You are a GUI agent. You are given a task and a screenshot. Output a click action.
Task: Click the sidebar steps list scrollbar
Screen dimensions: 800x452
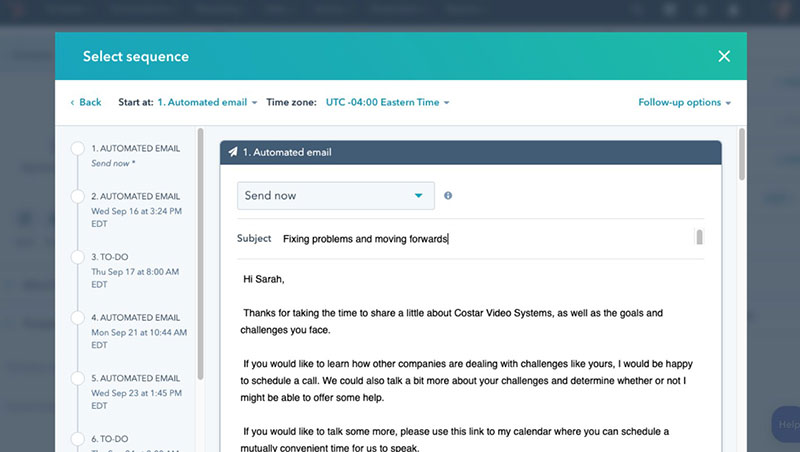201,254
